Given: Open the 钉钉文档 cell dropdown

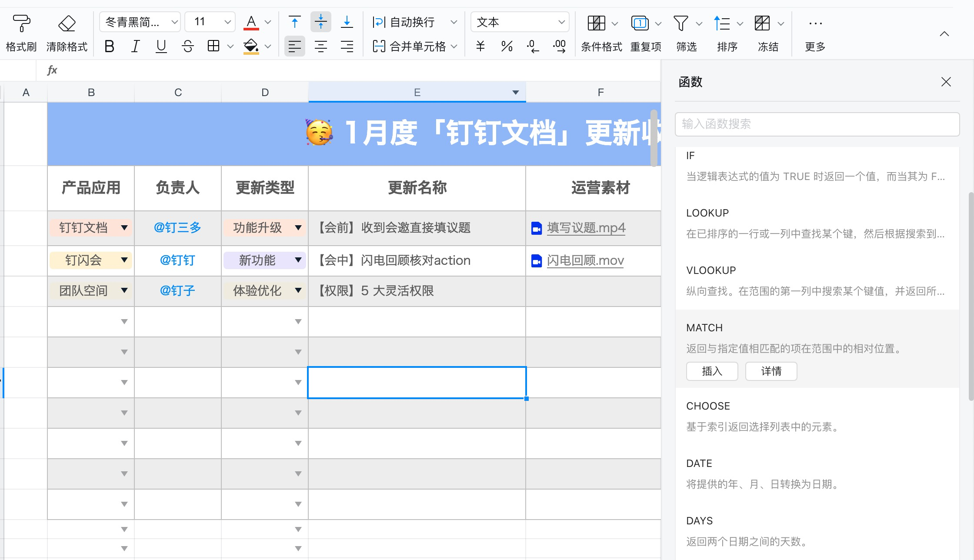Looking at the screenshot, I should click(125, 227).
